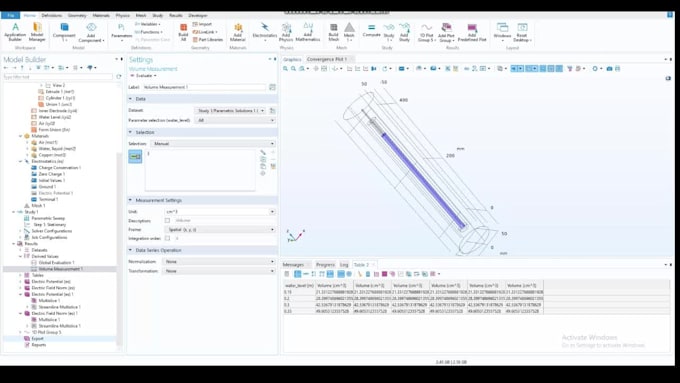Open the Frame Spatial dropdown
This screenshot has width=680, height=383.
pyautogui.click(x=220, y=229)
